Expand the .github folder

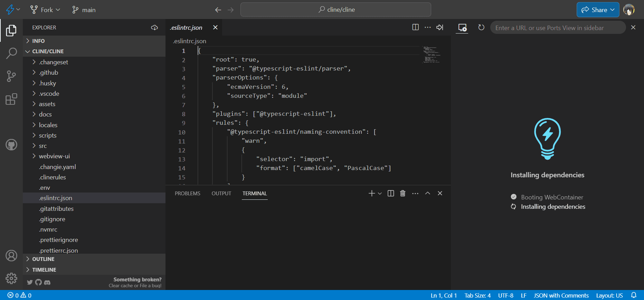coord(94,73)
